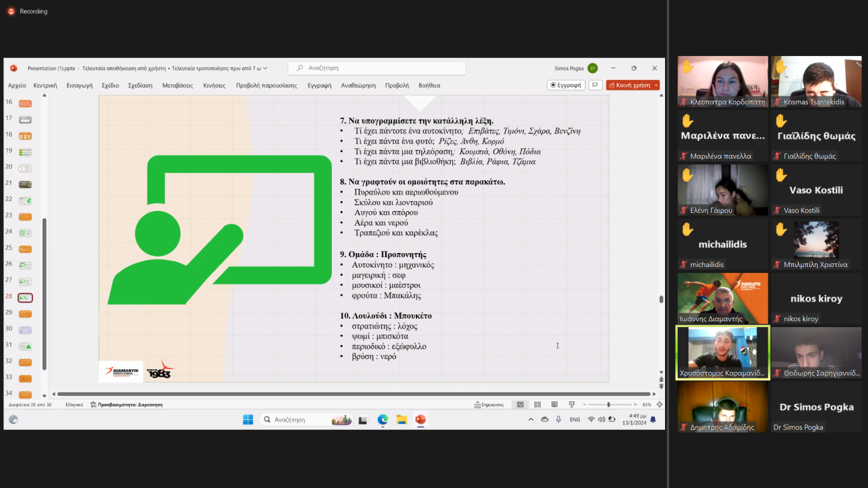Screen dimensions: 868x488
Task: Open the Προβολή παρουσίασης tab
Action: coord(266,85)
